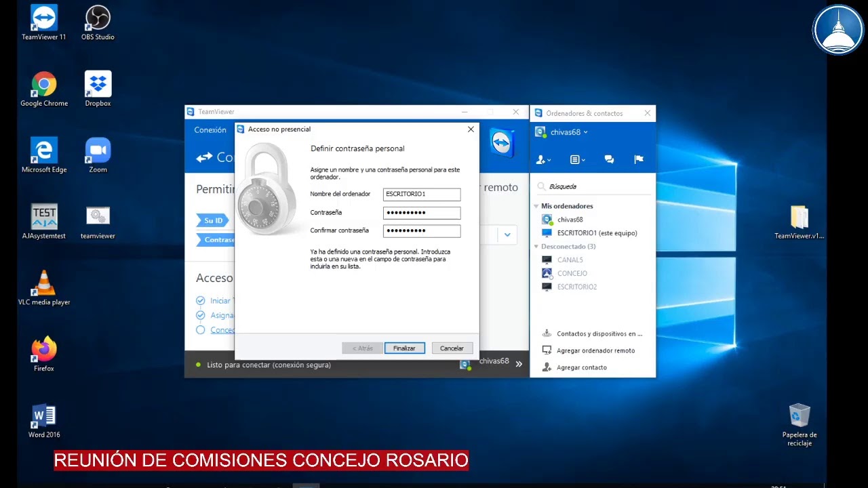Select Google Chrome desktop icon
Viewport: 868px width, 488px height.
pos(44,89)
